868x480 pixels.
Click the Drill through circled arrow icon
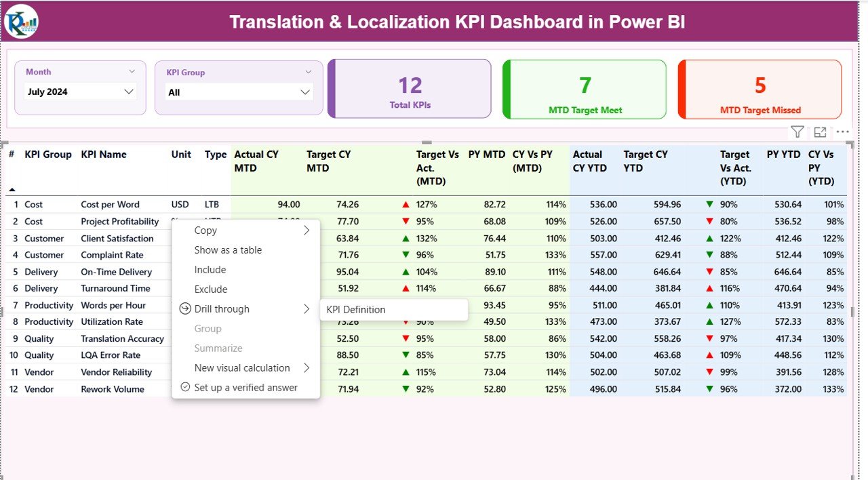pos(185,309)
